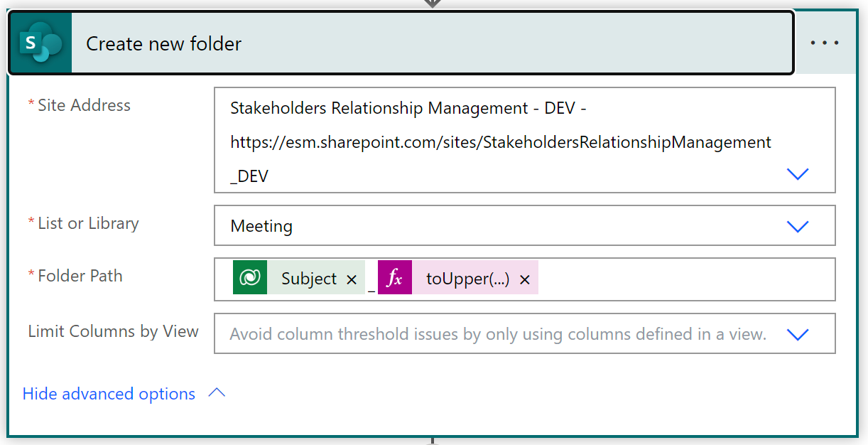
Task: Click the Create new folder title bar
Action: click(401, 43)
